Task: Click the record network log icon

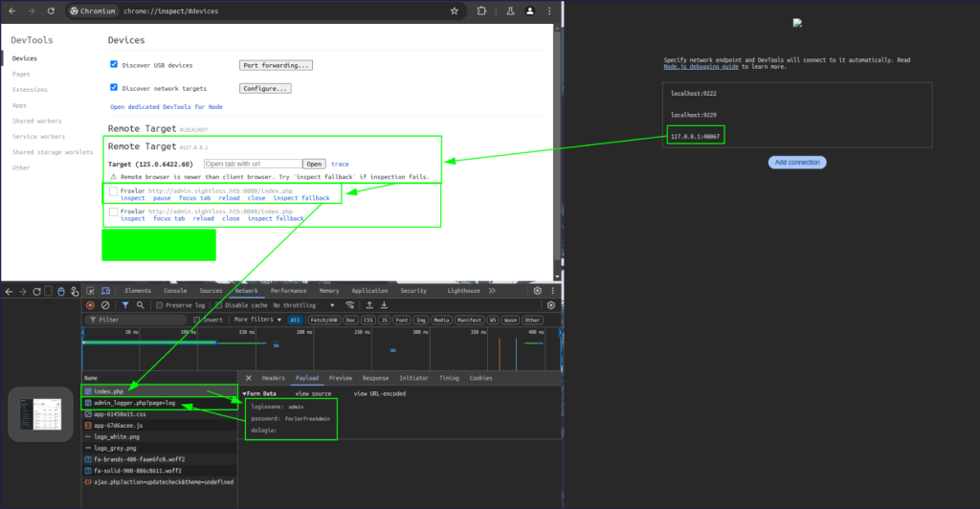Action: click(91, 305)
